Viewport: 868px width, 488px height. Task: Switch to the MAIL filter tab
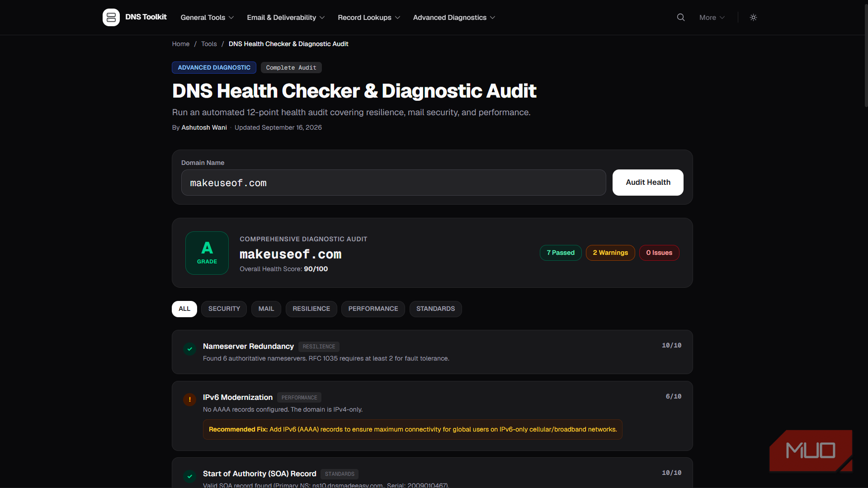pyautogui.click(x=266, y=309)
